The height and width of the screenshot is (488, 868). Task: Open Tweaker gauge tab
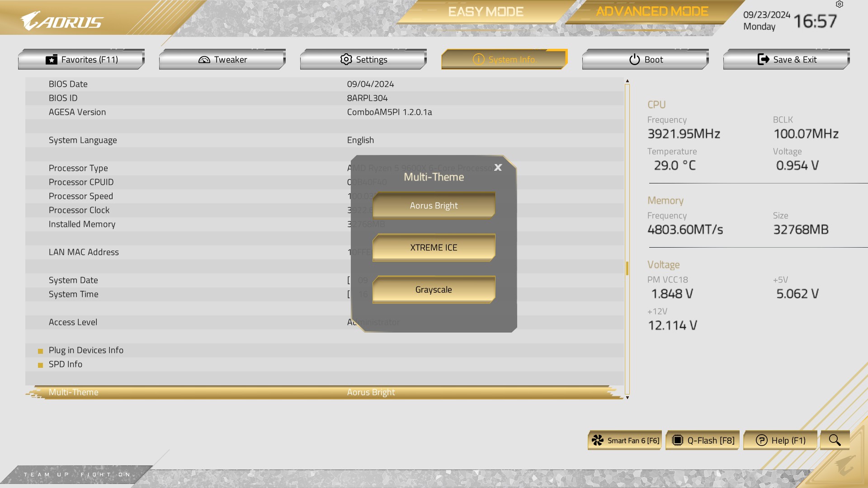coord(222,60)
